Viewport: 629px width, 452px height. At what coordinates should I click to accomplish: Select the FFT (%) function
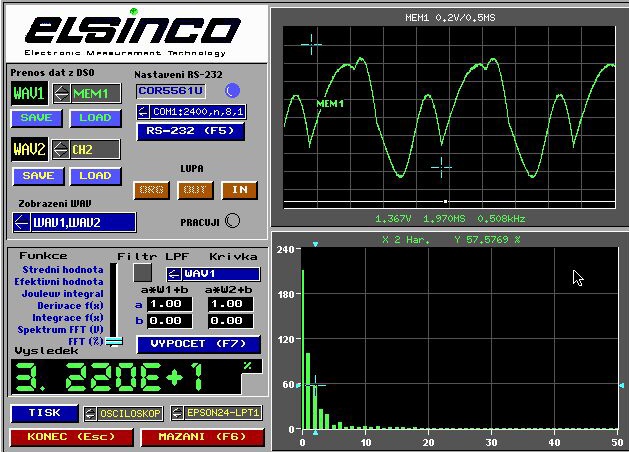pos(85,342)
